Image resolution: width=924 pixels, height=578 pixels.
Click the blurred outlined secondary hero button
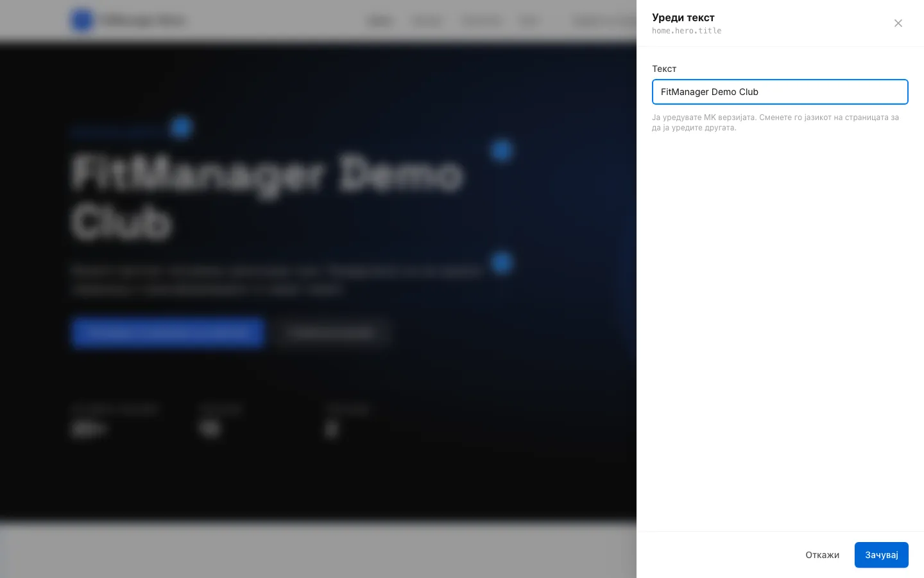point(331,333)
